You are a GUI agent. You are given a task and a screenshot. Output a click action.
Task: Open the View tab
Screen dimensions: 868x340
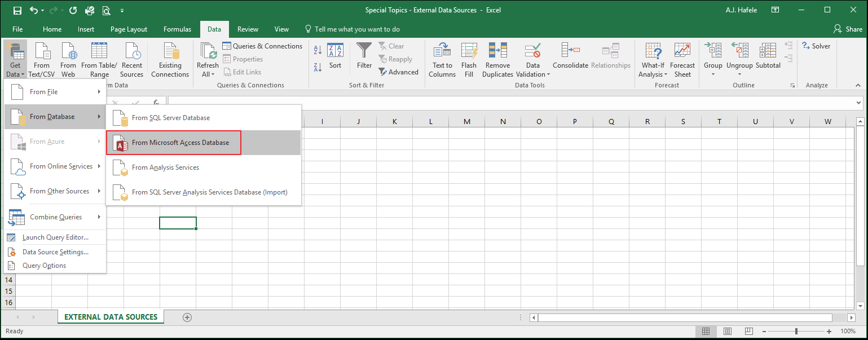coord(281,29)
